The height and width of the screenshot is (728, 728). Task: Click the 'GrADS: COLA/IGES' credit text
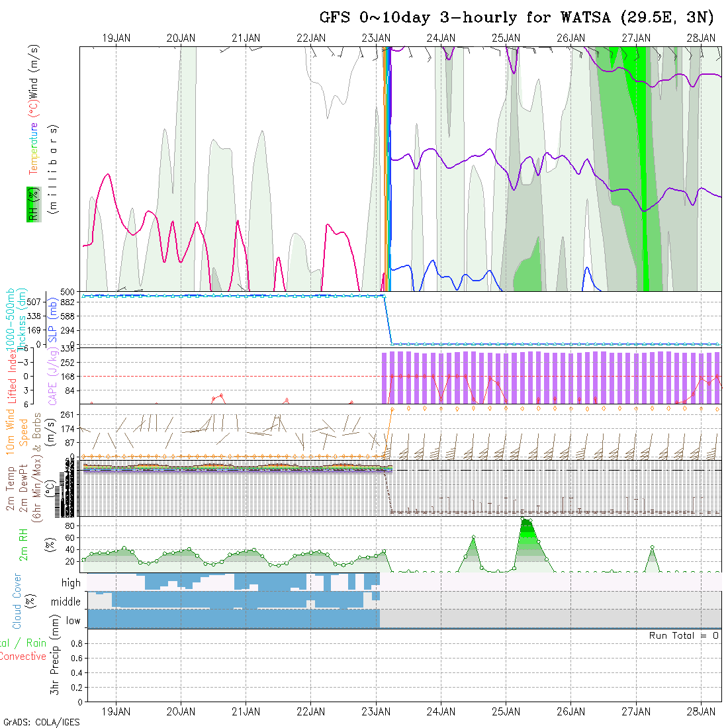pyautogui.click(x=41, y=723)
